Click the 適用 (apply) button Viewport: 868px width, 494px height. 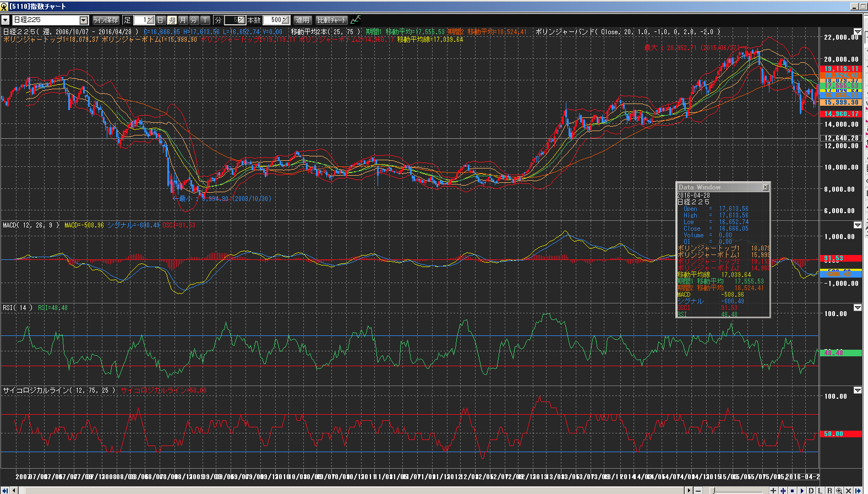pos(302,20)
